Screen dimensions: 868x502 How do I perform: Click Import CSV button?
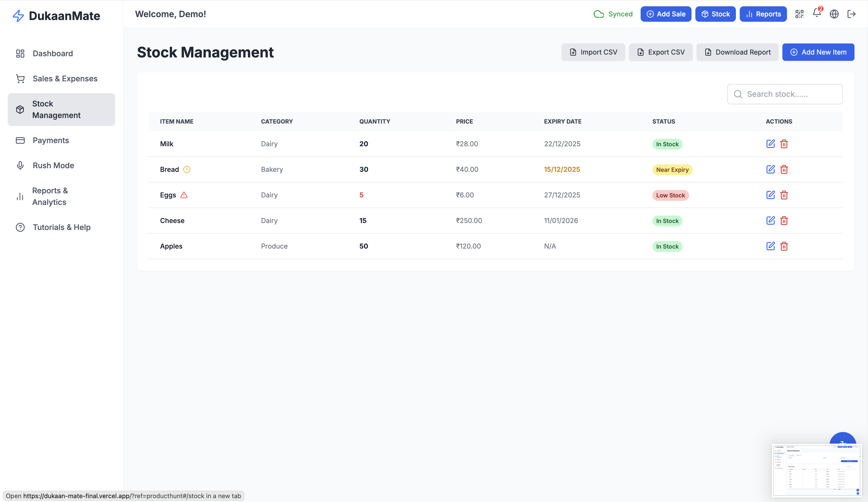pos(593,52)
